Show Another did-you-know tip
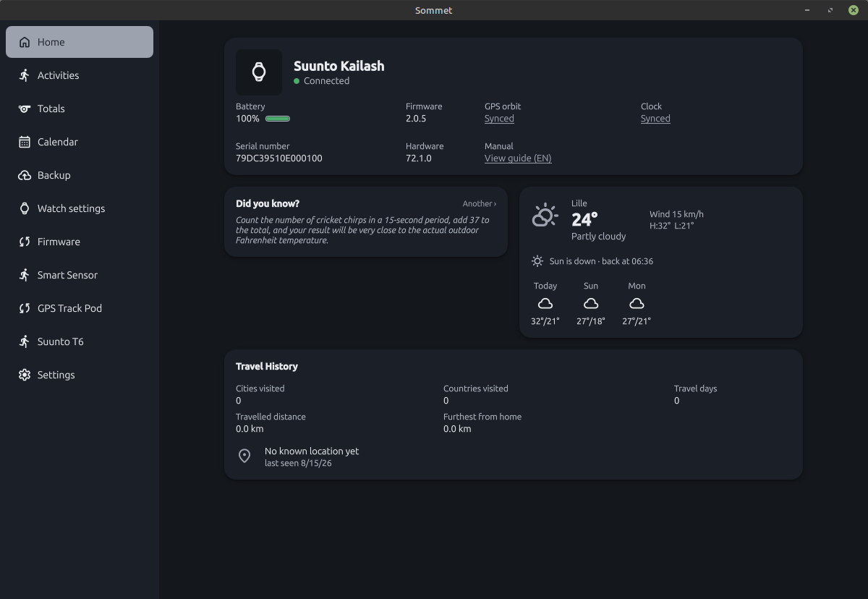 [480, 204]
